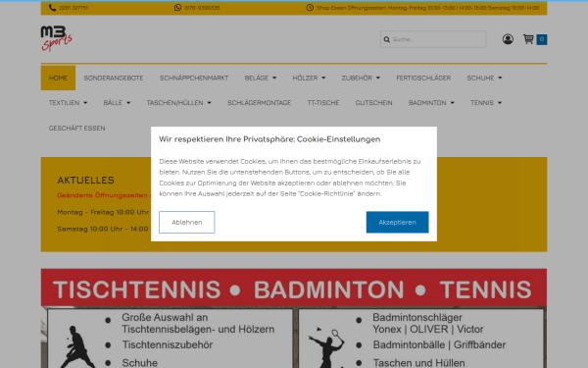Go to the HOME menu item

pyautogui.click(x=58, y=79)
